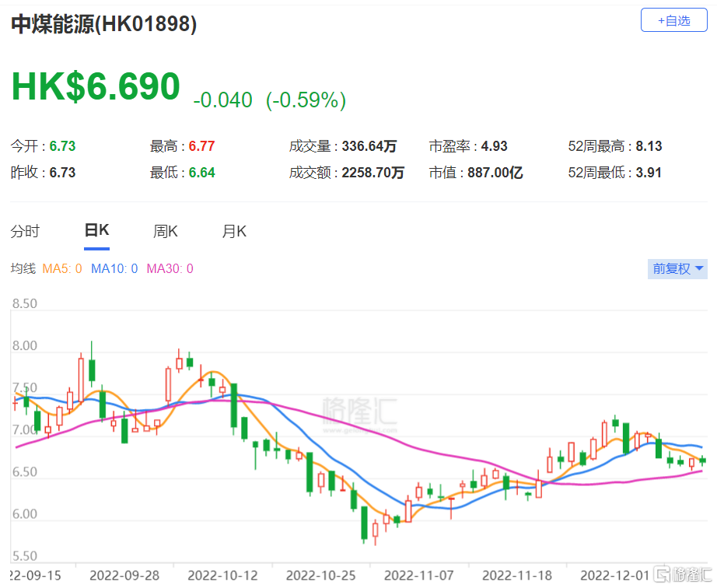The width and height of the screenshot is (717, 588).
Task: Click the 成交额 2258.70万 turnover value
Action: coord(347,173)
